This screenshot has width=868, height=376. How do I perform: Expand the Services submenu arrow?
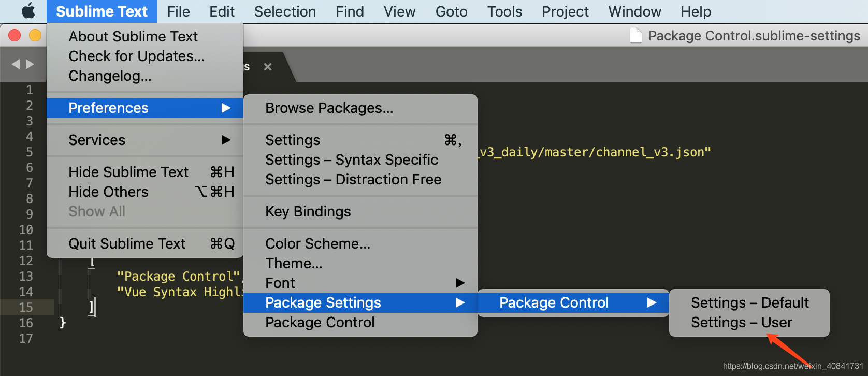226,140
